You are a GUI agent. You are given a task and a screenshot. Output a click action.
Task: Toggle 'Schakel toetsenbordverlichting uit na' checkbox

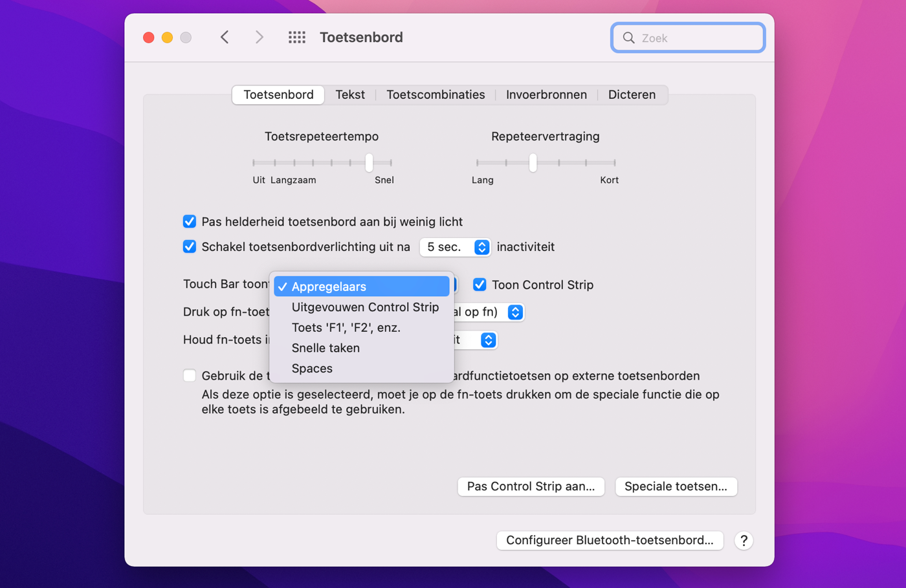coord(189,246)
